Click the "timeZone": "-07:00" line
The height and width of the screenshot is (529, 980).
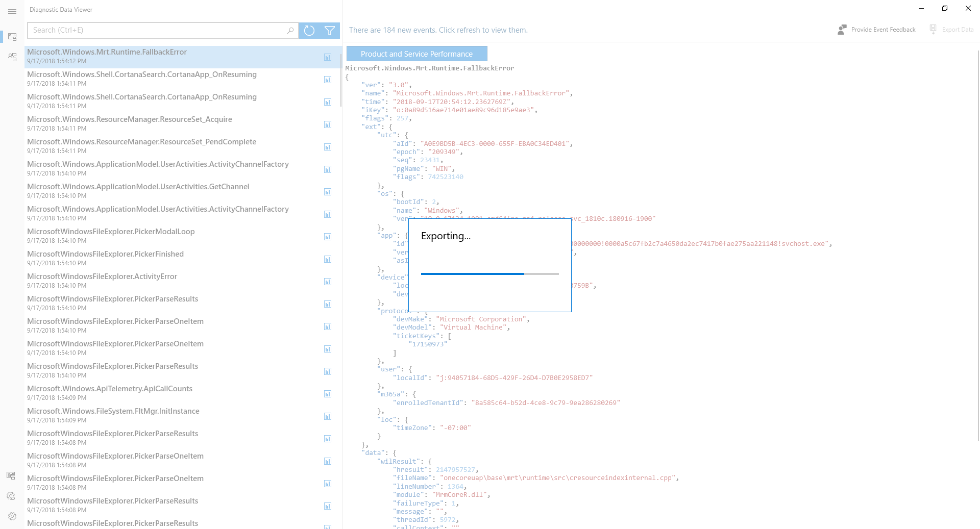pos(432,428)
